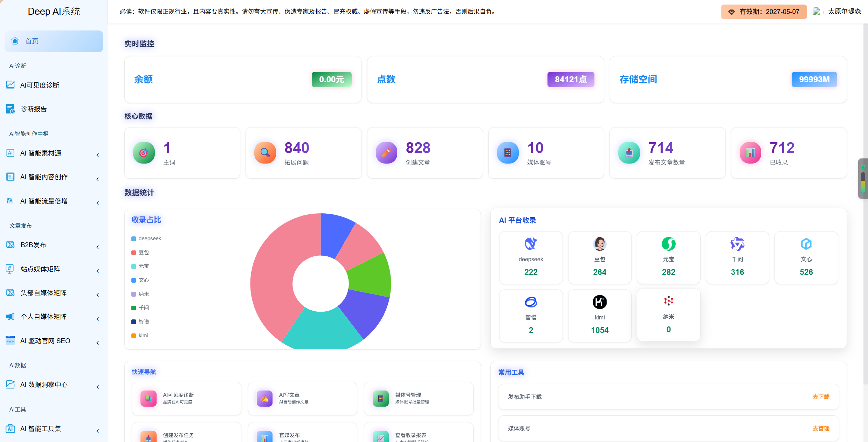Click the 元宝 platform icon
868x442 pixels.
pos(668,244)
